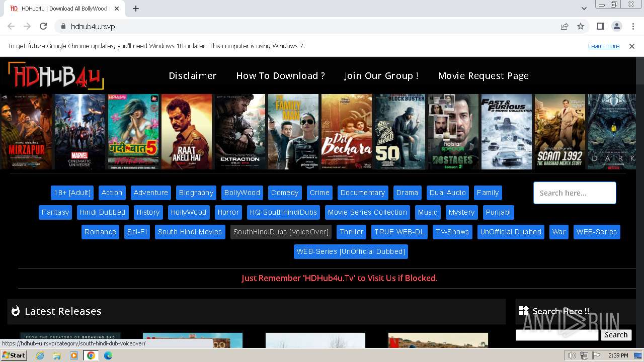This screenshot has height=362, width=644.
Task: Open Movie Series Collection category
Action: (367, 212)
